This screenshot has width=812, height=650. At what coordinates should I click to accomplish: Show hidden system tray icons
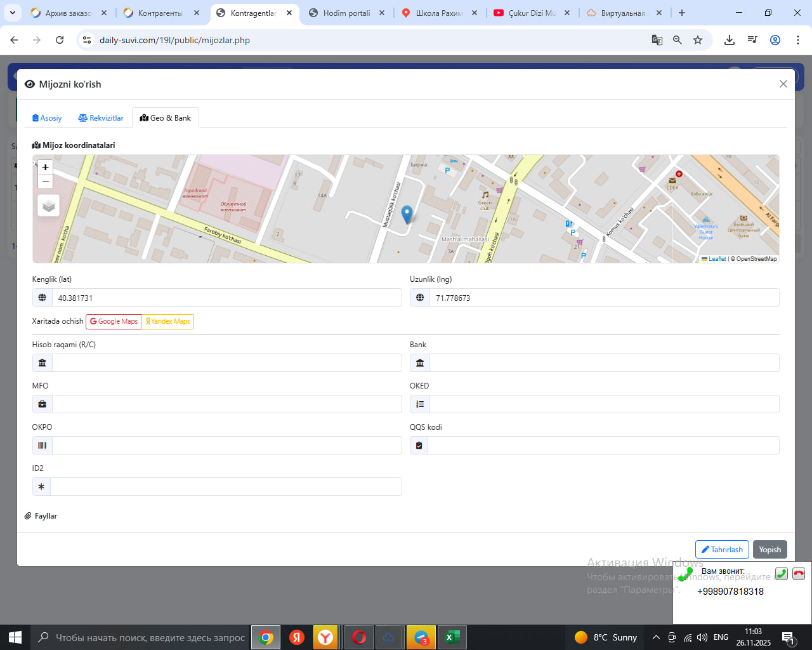[x=656, y=637]
